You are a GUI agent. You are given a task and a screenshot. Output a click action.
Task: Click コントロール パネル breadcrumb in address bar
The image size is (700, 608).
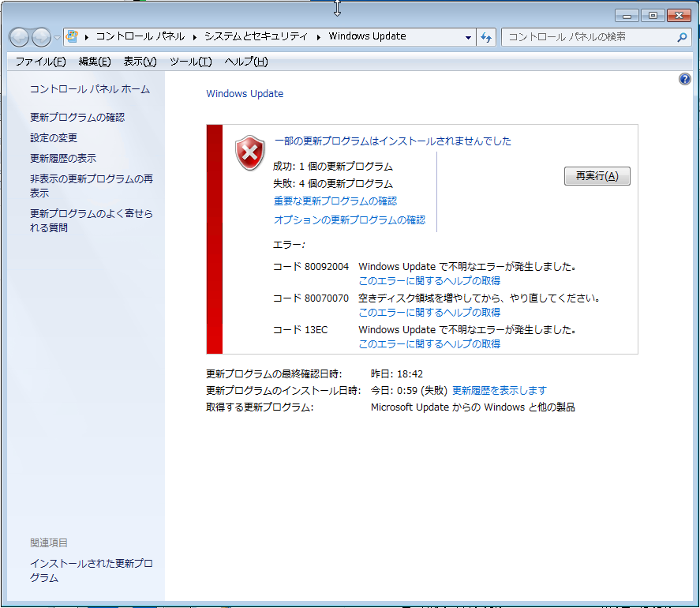pyautogui.click(x=140, y=36)
